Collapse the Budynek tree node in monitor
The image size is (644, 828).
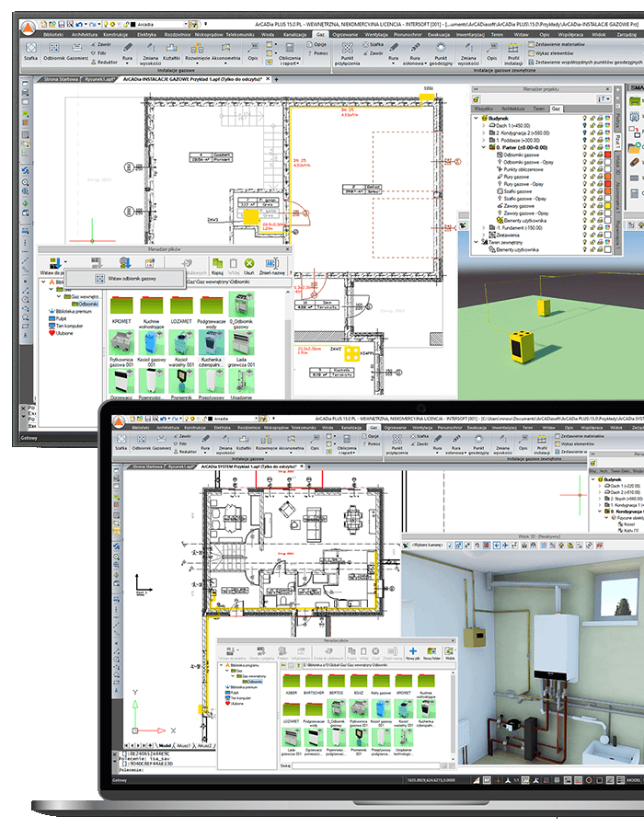pos(477,119)
